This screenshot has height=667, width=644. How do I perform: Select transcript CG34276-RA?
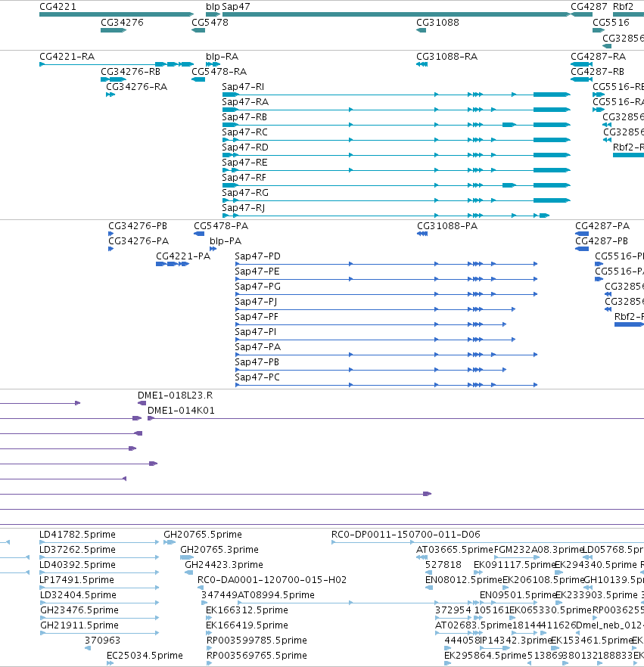[137, 87]
